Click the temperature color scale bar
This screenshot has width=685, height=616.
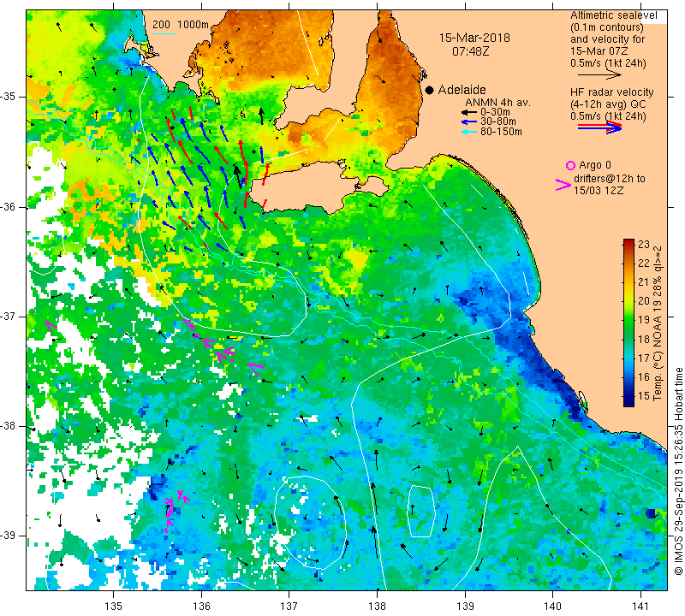(628, 323)
